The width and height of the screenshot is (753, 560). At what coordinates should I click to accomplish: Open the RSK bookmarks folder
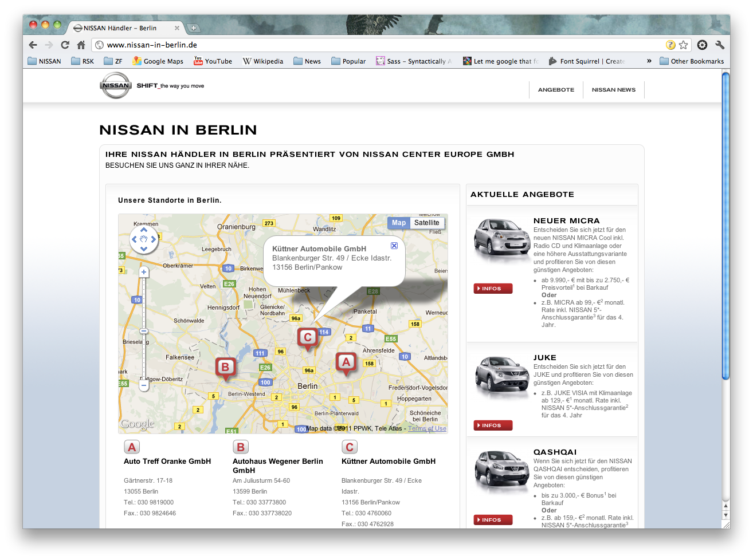(83, 61)
